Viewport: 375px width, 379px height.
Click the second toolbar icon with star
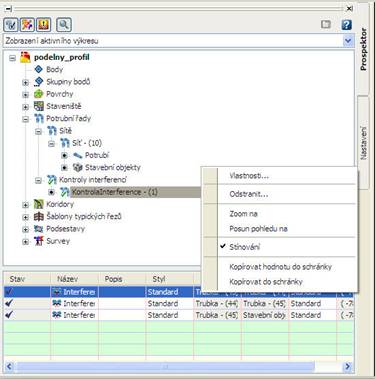tap(27, 24)
